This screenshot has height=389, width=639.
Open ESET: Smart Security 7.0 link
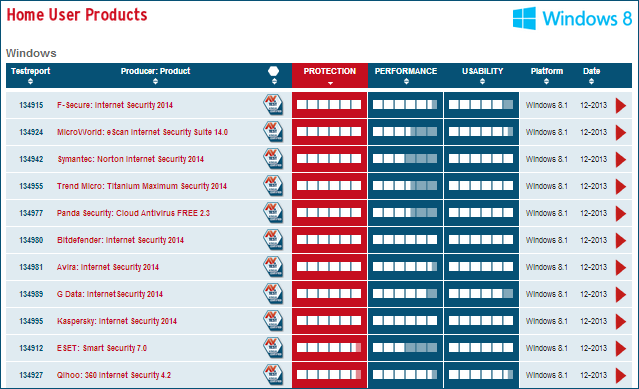(x=102, y=348)
